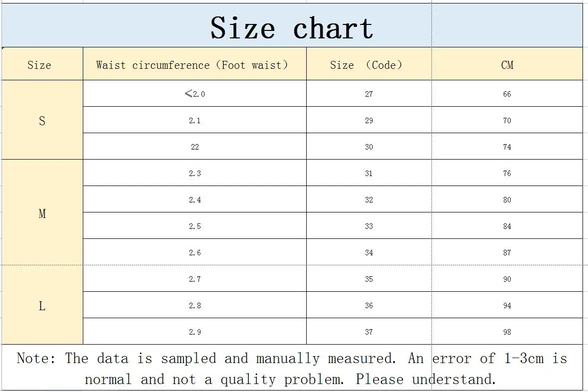Click the cell showing 80 cm

point(507,199)
